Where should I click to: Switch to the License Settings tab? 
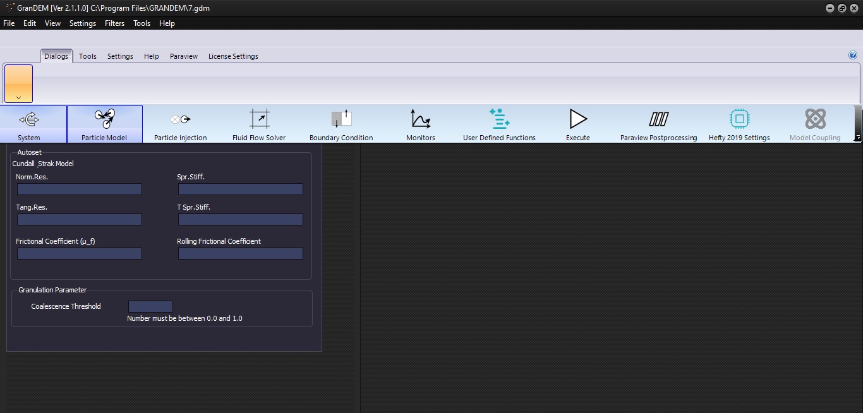pyautogui.click(x=233, y=56)
